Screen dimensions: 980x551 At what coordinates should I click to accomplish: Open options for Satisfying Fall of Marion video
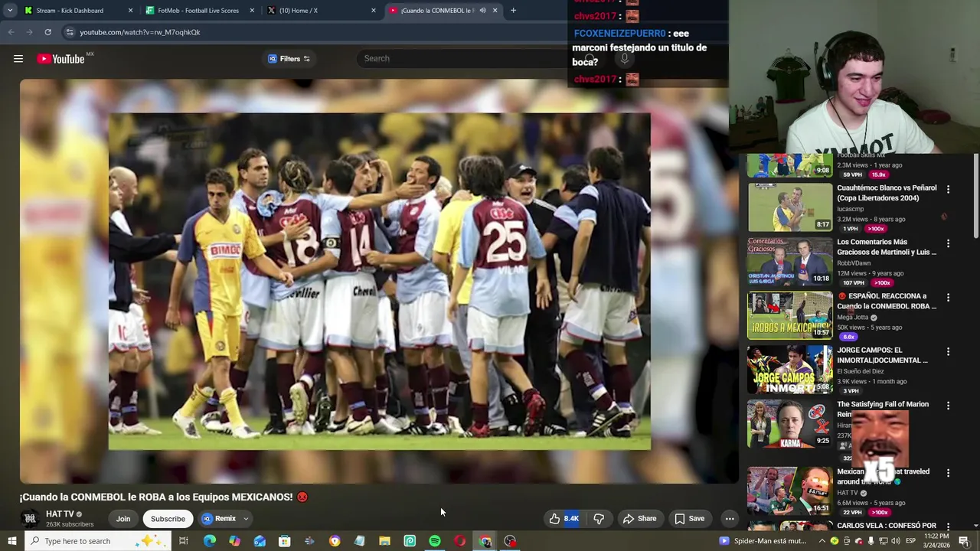coord(948,406)
